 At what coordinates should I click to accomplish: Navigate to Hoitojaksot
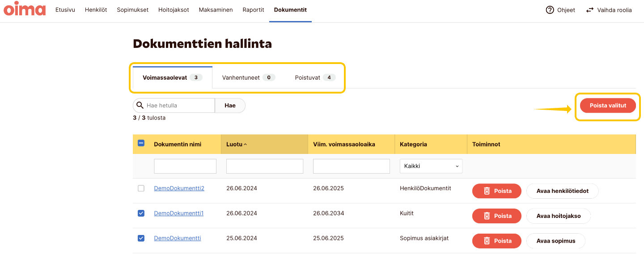174,10
